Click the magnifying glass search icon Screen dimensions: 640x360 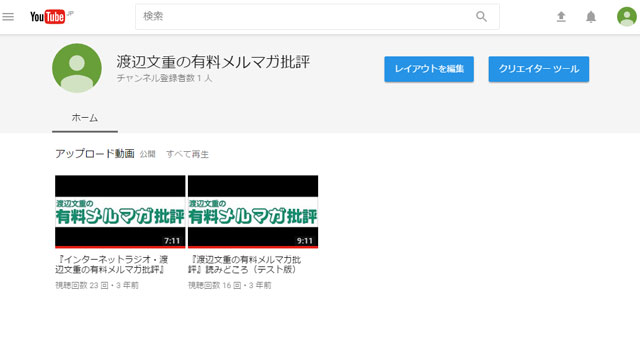pyautogui.click(x=482, y=17)
